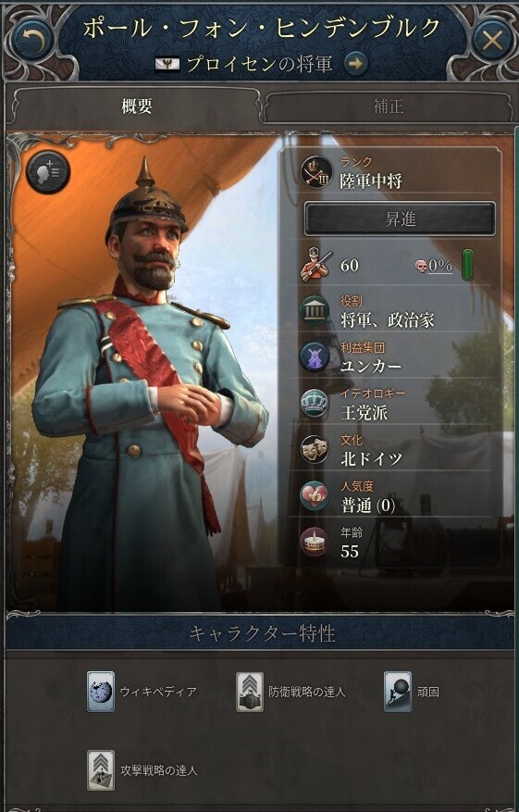
Task: Click the Wikipedia trait icon
Action: click(x=101, y=692)
